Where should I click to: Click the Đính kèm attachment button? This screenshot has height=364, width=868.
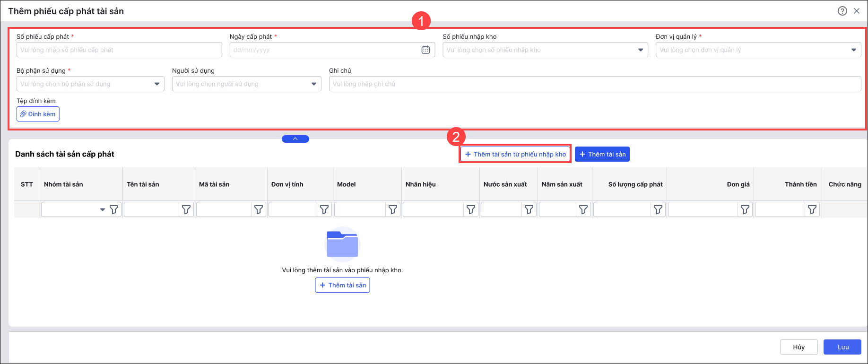(38, 114)
